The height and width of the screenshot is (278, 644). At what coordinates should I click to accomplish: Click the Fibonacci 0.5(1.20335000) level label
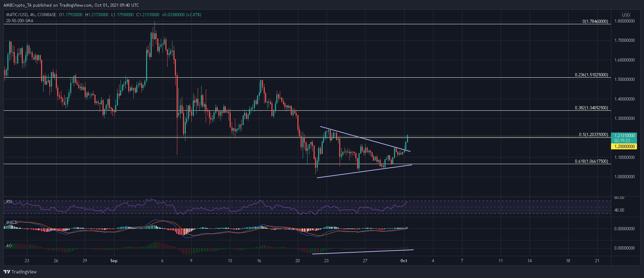tap(593, 135)
